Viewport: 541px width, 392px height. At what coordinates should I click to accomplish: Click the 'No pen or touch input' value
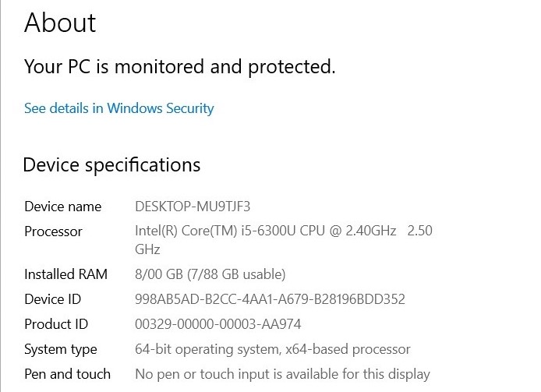click(282, 374)
